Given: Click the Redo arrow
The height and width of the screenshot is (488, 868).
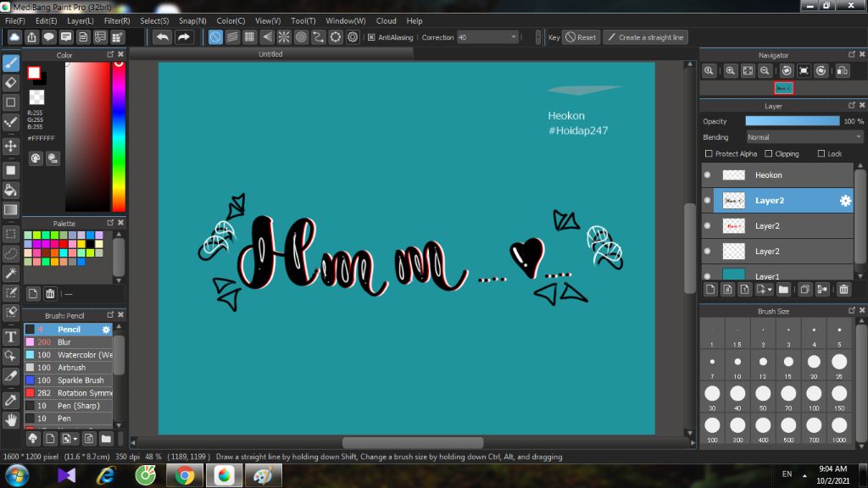Looking at the screenshot, I should pos(184,37).
